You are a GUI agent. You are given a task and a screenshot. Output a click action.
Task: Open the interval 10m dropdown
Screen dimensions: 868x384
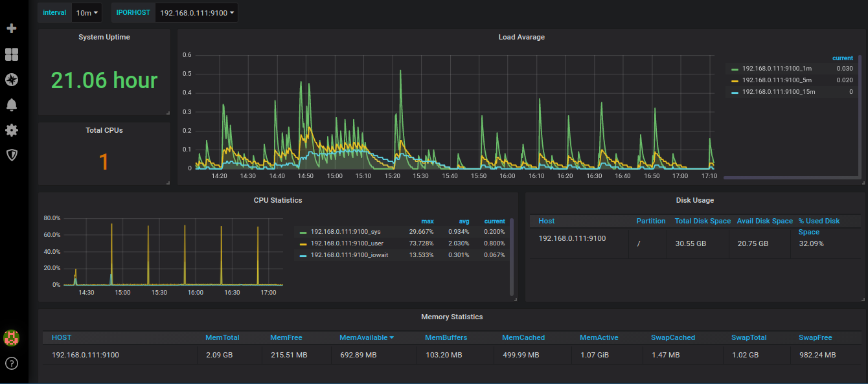tap(87, 13)
